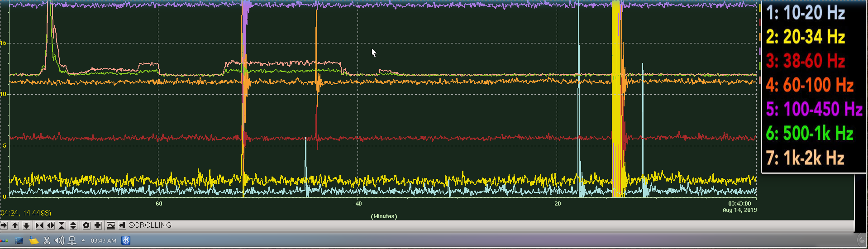Expand the time axis with outward horizontal arrows
The width and height of the screenshot is (868, 249).
[51, 225]
